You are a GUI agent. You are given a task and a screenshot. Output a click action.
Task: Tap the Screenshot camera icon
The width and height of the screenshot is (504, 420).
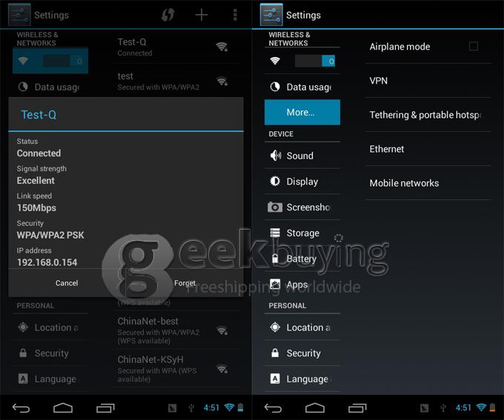pos(275,207)
